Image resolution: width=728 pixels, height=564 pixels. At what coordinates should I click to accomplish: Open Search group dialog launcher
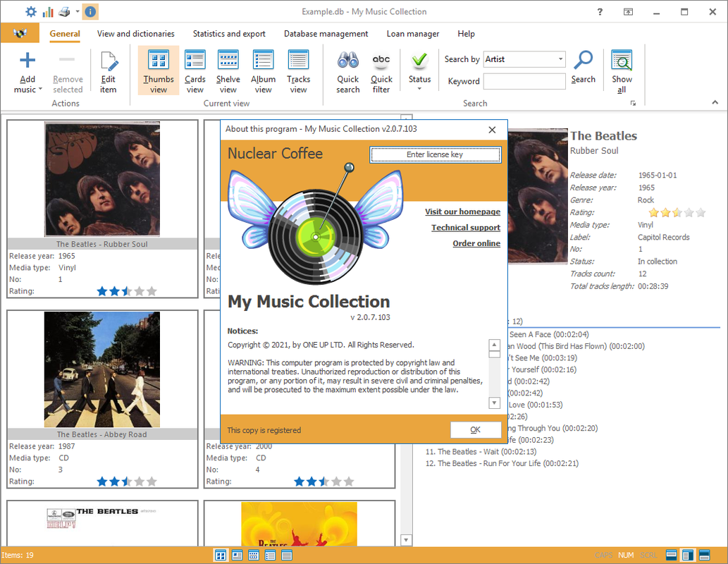click(x=633, y=103)
